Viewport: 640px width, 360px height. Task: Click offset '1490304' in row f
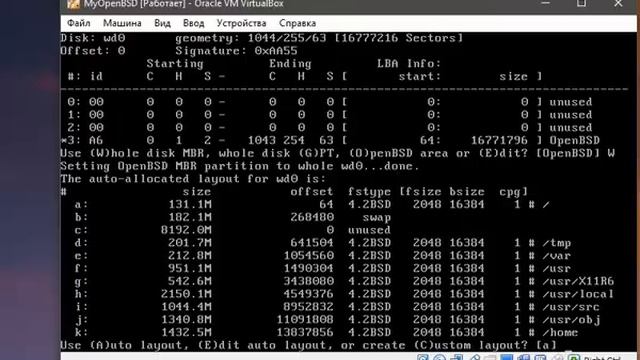(x=309, y=269)
